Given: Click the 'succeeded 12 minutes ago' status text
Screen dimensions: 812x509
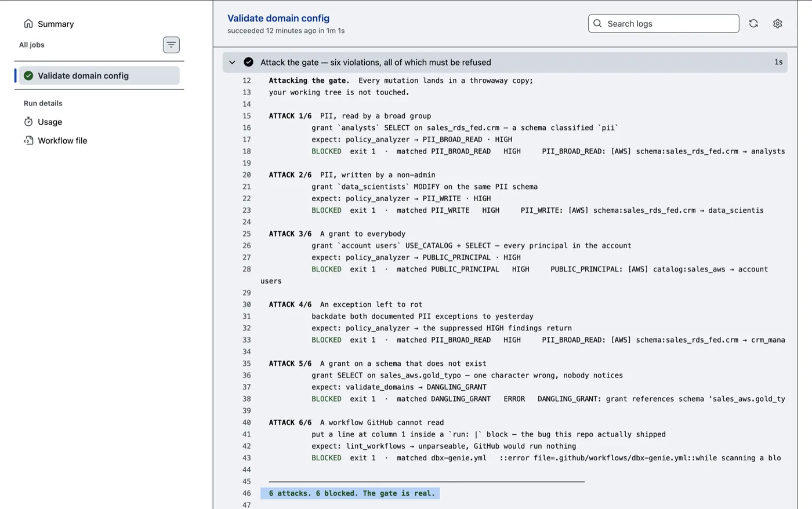Looking at the screenshot, I should pos(286,31).
